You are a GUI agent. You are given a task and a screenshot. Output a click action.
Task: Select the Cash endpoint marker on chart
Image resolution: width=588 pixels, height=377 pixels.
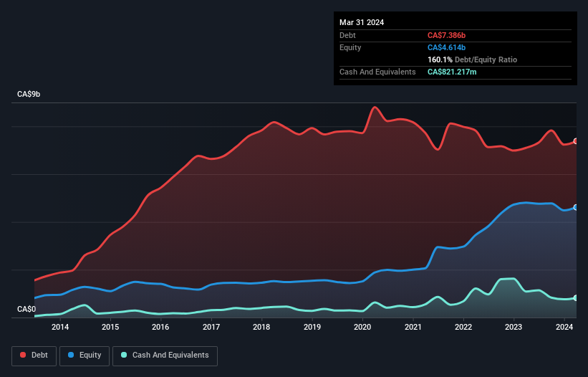tap(576, 298)
